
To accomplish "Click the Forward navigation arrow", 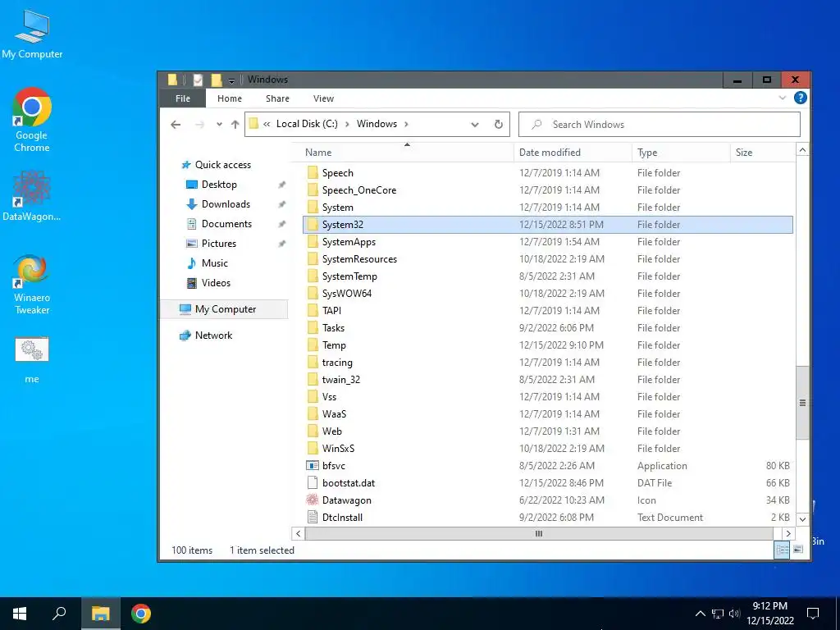I will [x=200, y=125].
